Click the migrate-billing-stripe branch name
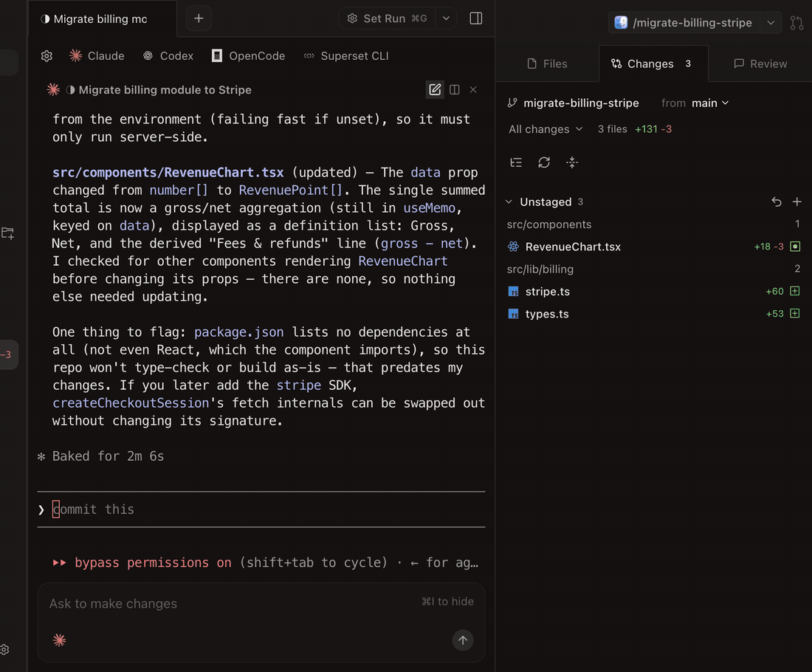812x672 pixels. 581,103
